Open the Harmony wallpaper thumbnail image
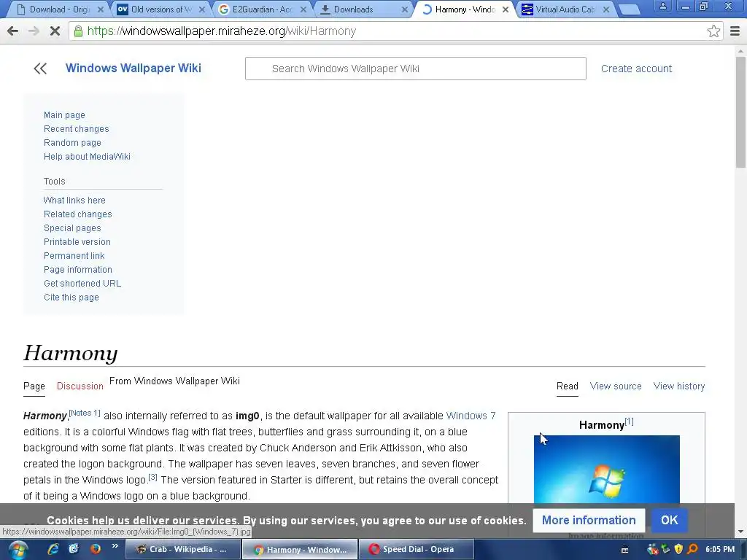 pyautogui.click(x=606, y=470)
